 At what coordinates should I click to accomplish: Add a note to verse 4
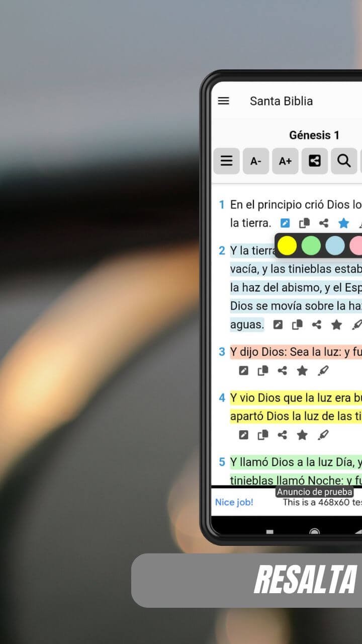click(243, 435)
